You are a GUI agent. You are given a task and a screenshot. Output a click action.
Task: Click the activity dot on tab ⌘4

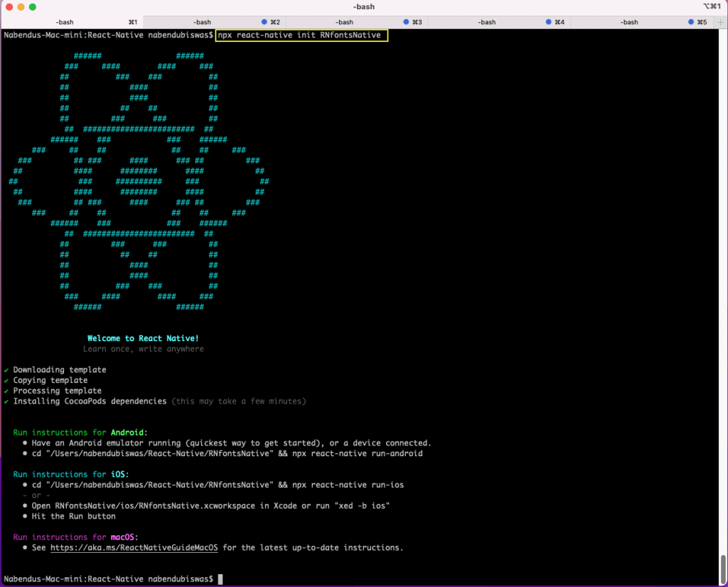[549, 21]
